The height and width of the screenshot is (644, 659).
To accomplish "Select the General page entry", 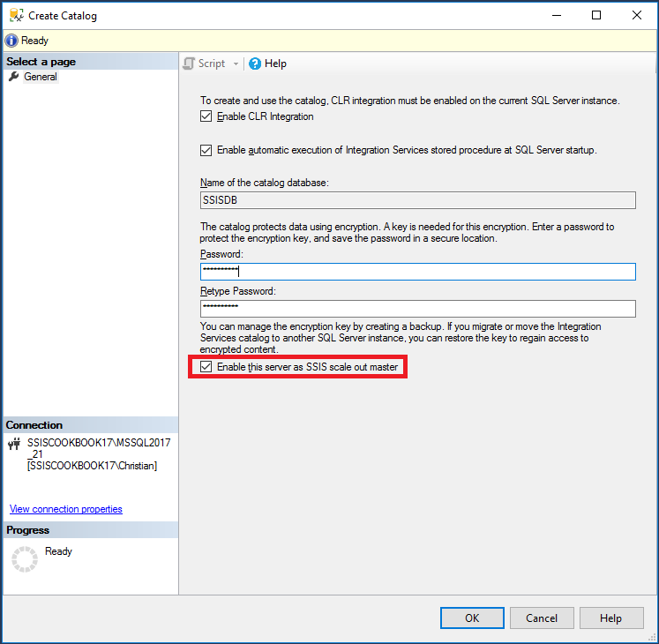I will [41, 77].
